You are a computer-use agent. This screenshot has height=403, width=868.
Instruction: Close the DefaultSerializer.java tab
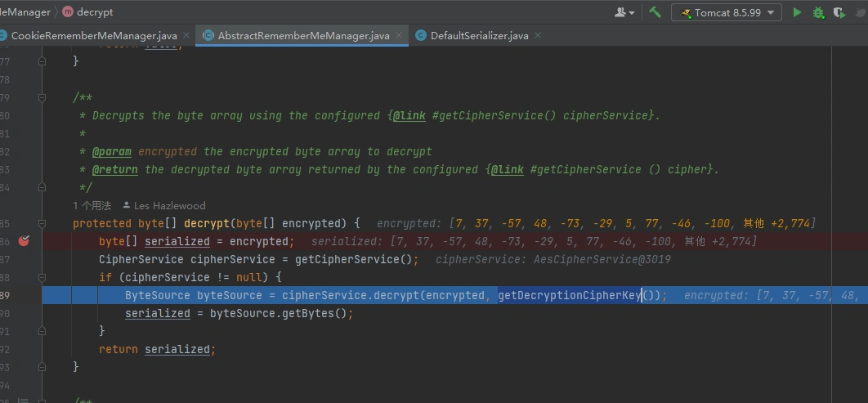coord(538,35)
